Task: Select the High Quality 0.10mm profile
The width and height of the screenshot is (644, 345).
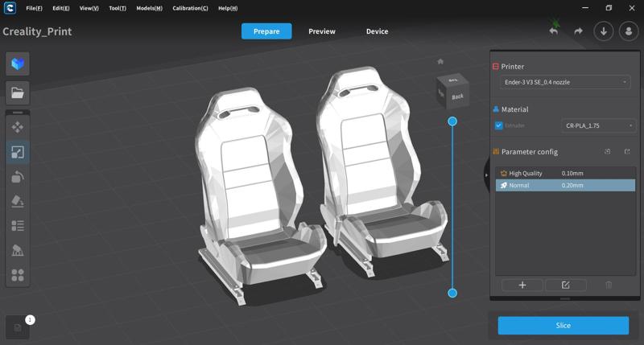Action: (565, 173)
